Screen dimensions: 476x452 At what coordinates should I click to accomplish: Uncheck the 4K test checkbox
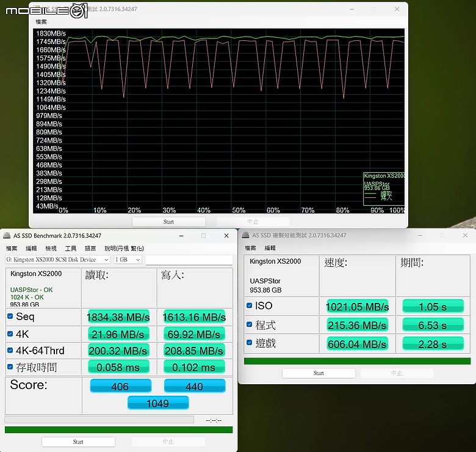(10, 334)
